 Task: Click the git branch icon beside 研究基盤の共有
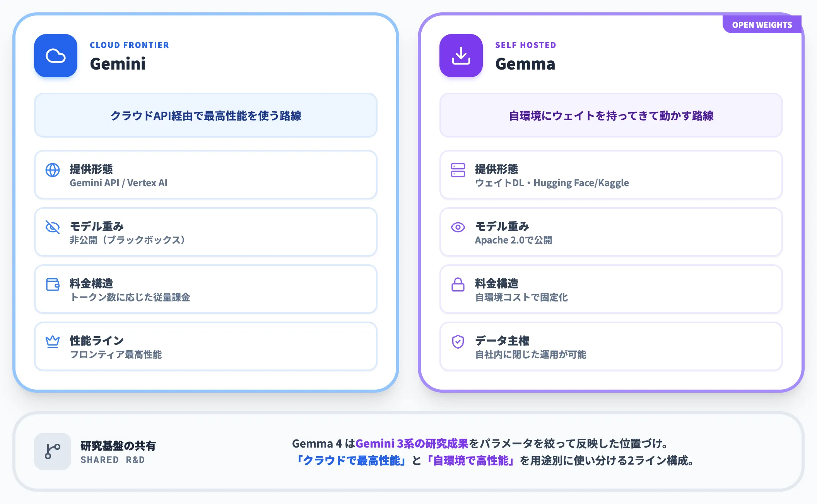[x=53, y=451]
